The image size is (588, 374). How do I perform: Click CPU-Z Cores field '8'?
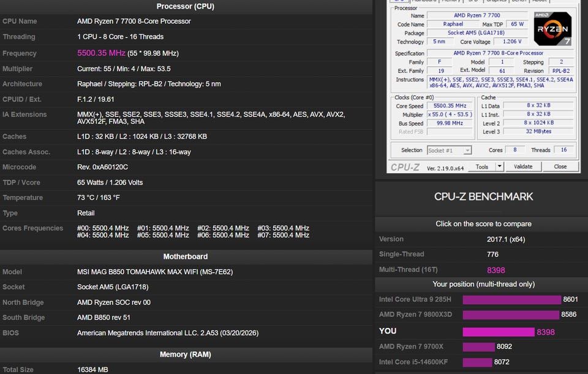tap(515, 150)
